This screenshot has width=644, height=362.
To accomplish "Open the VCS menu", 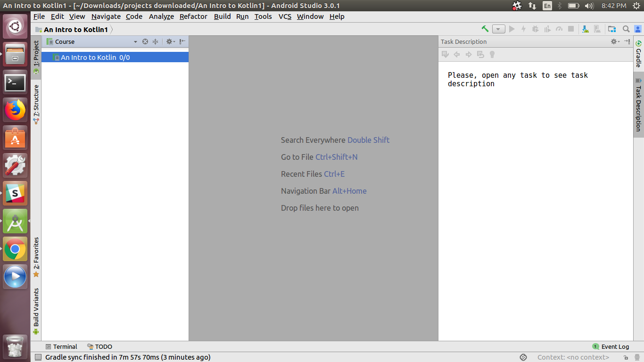I will (x=285, y=16).
